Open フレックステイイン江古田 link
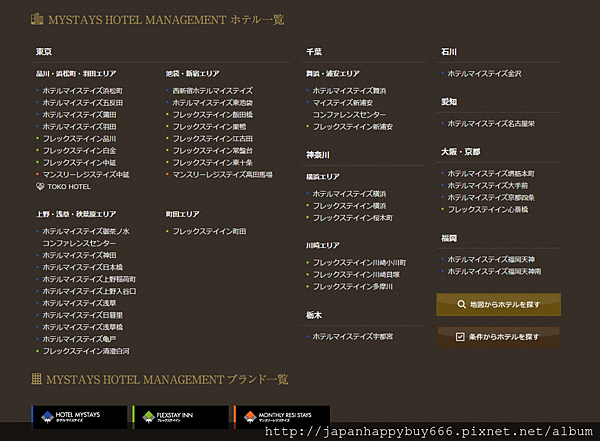600x441 pixels. pos(212,139)
